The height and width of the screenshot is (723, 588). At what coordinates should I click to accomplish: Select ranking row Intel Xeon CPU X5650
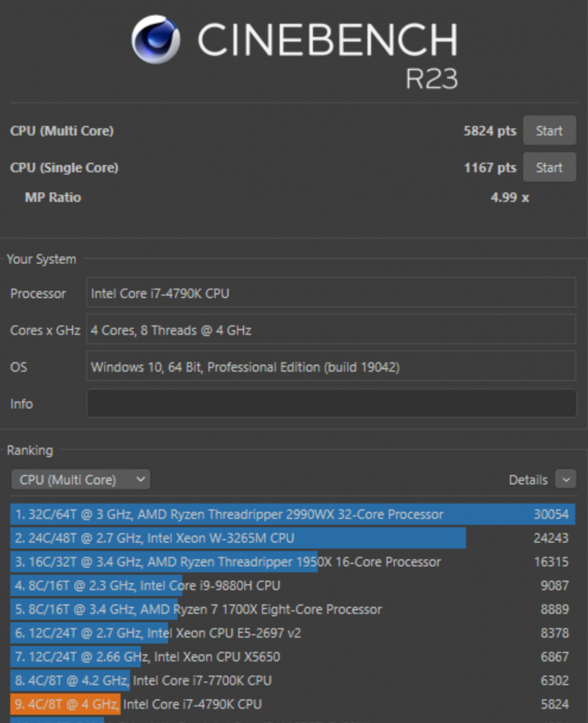pyautogui.click(x=293, y=657)
